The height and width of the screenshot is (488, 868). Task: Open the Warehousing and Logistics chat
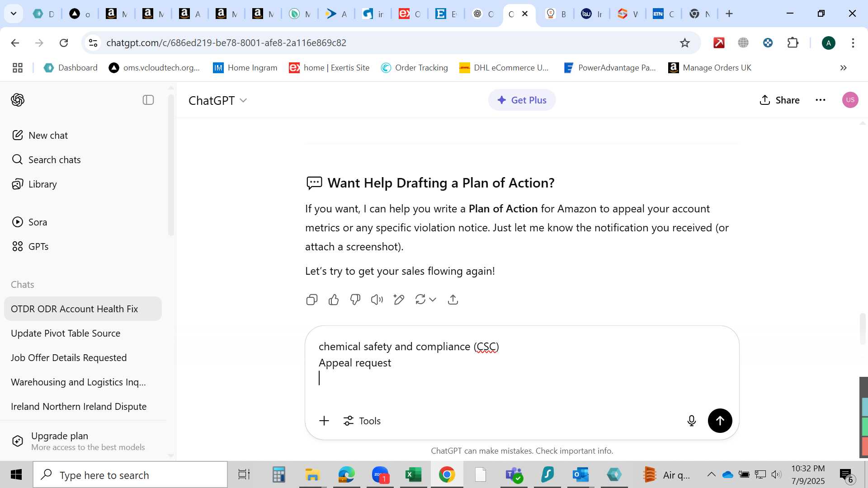point(83,382)
